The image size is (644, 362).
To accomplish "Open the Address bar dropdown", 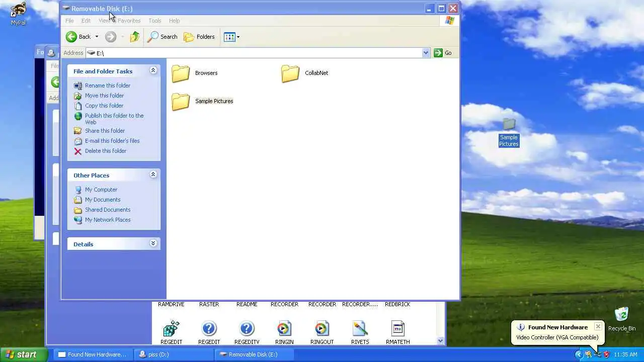I will pyautogui.click(x=426, y=53).
